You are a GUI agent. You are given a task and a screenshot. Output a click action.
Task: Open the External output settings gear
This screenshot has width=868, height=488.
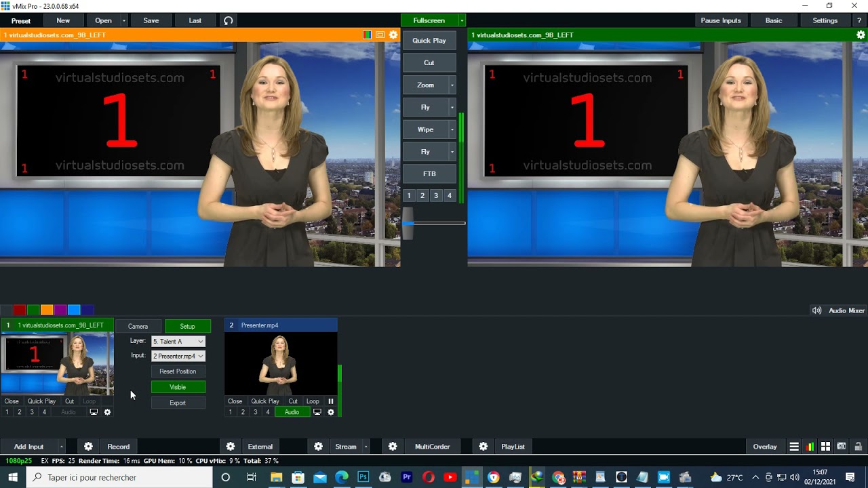point(231,447)
